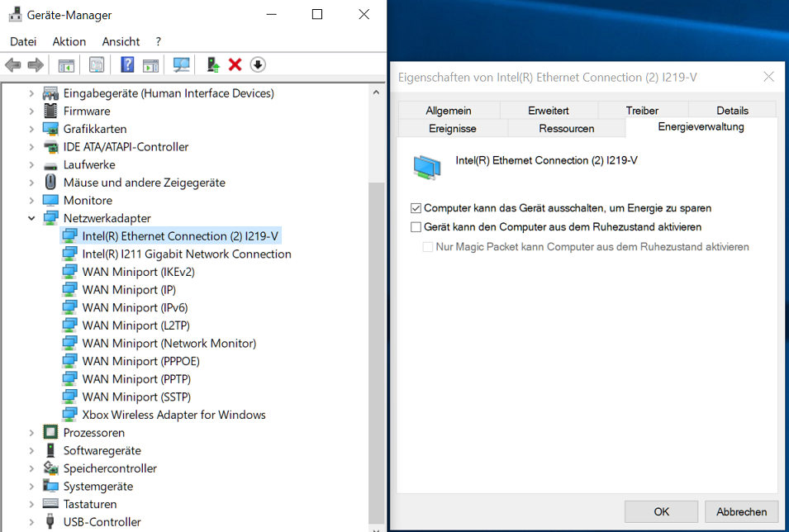Expand the Firmware node

(31, 111)
